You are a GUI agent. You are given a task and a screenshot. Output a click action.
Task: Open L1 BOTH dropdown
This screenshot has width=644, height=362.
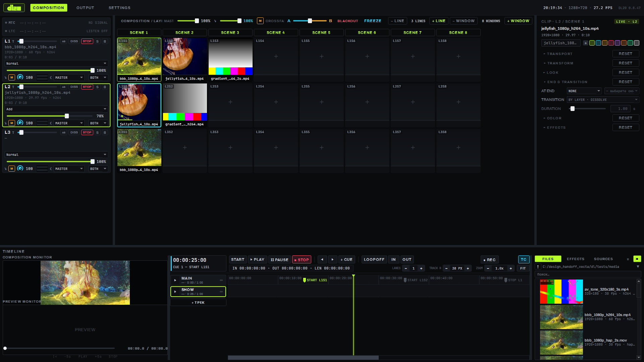[x=98, y=77]
